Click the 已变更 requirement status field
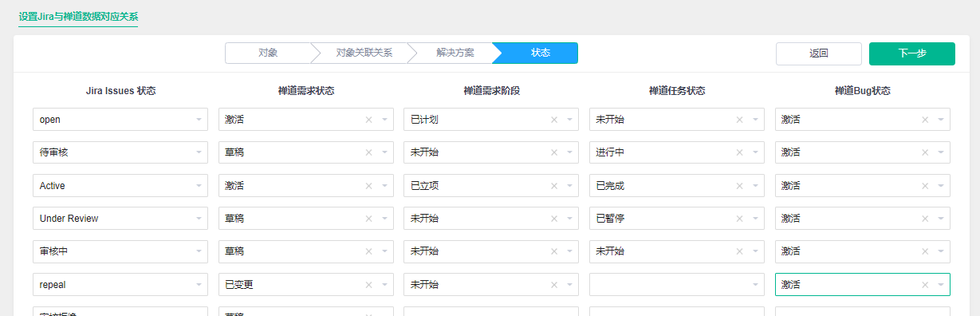980x316 pixels. coord(306,285)
